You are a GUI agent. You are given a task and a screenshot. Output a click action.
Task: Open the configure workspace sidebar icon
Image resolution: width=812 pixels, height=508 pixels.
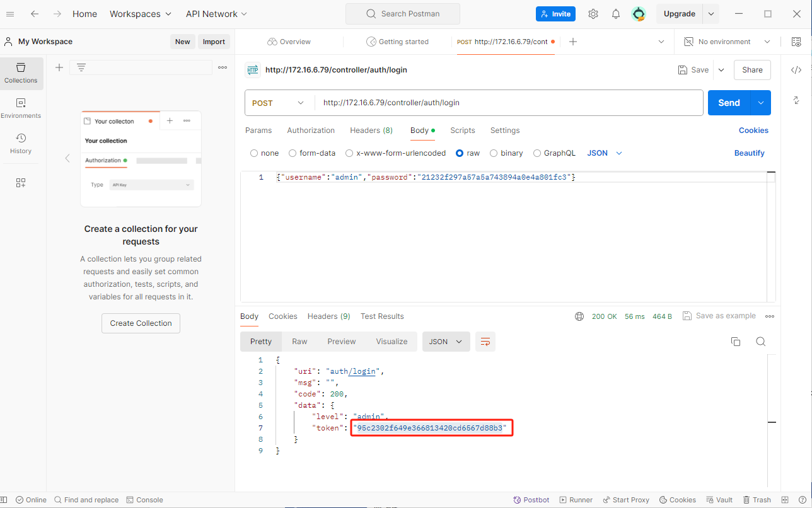coord(21,183)
